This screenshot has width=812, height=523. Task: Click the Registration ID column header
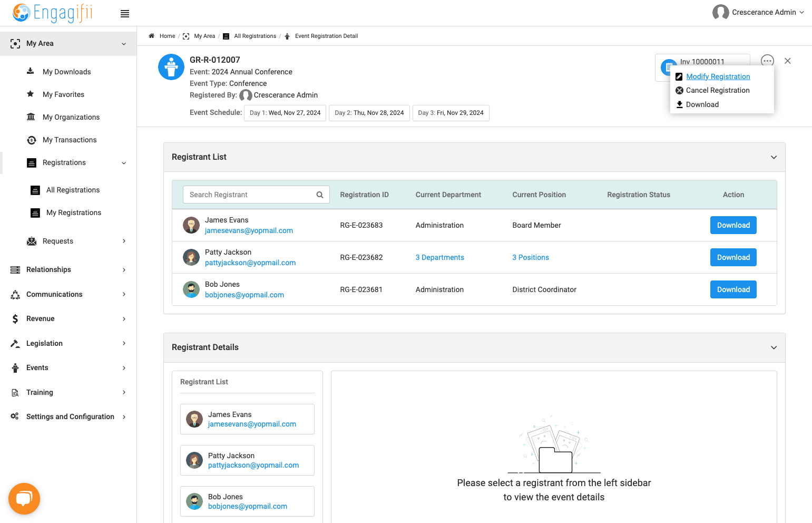click(364, 195)
